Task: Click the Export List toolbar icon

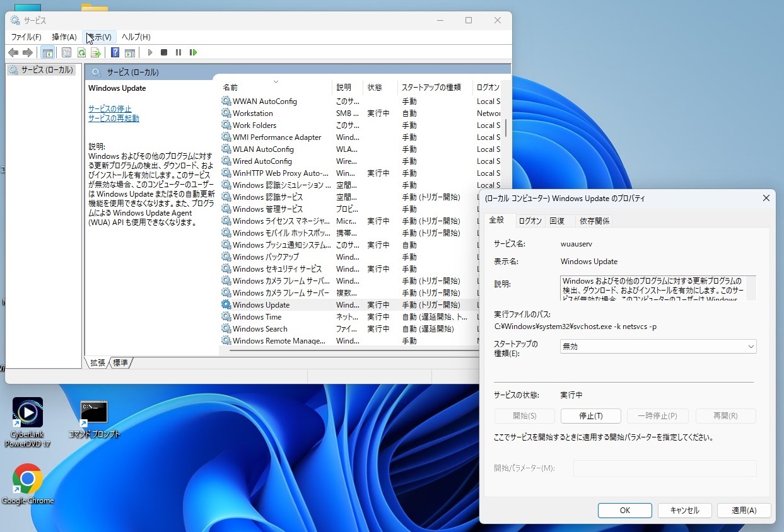Action: [96, 52]
